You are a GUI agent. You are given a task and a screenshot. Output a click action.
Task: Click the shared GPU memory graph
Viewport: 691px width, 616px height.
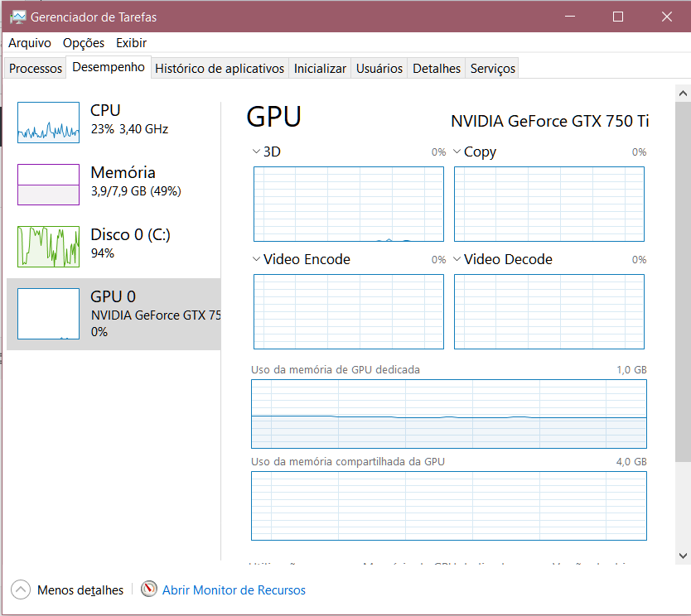448,506
